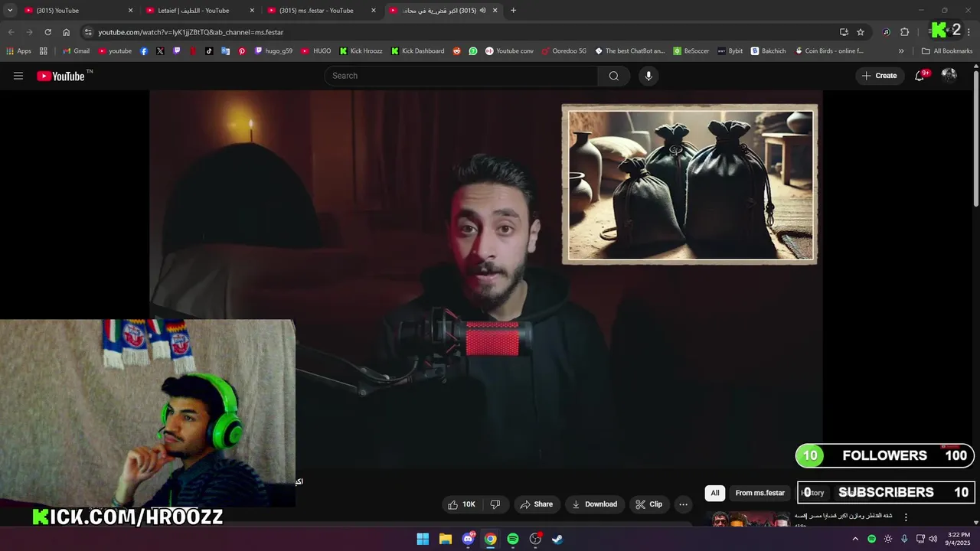View site information icon in address bar
The height and width of the screenshot is (551, 980).
(88, 32)
